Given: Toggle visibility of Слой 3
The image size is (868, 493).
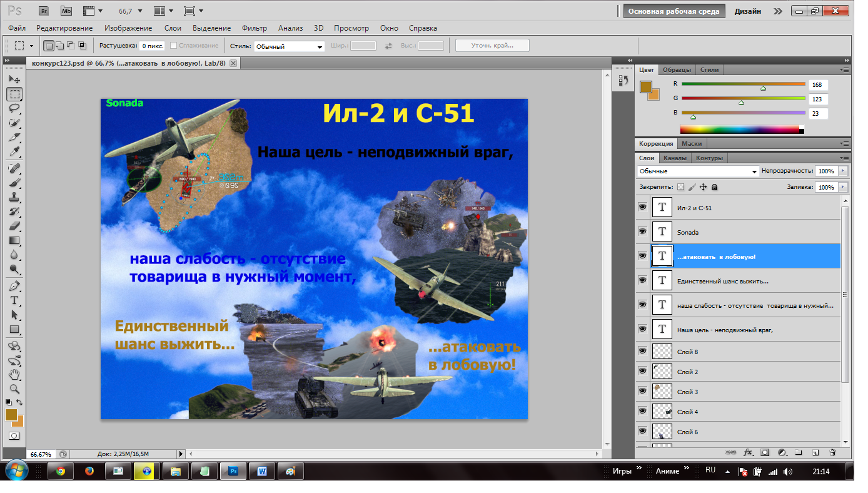Looking at the screenshot, I should (643, 391).
